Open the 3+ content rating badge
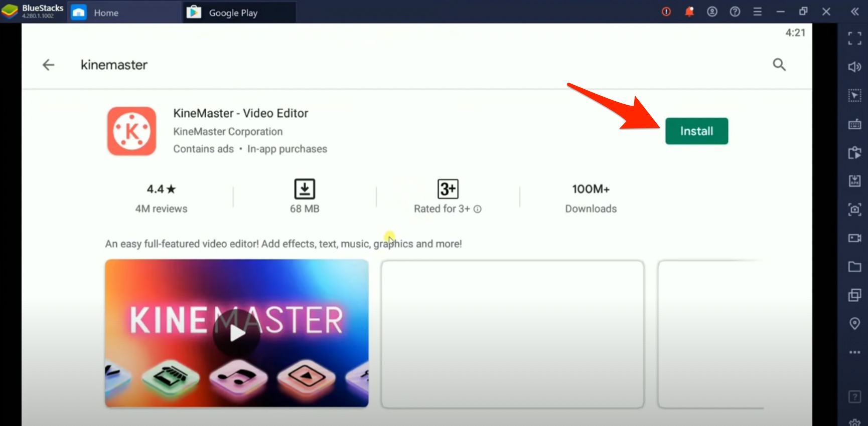Screen dimensions: 868x426 pos(448,189)
